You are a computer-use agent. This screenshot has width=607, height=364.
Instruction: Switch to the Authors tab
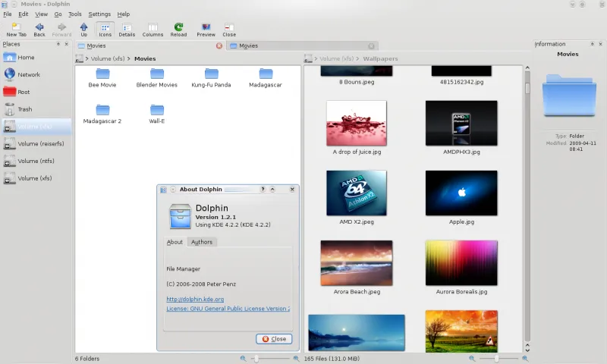(x=202, y=242)
